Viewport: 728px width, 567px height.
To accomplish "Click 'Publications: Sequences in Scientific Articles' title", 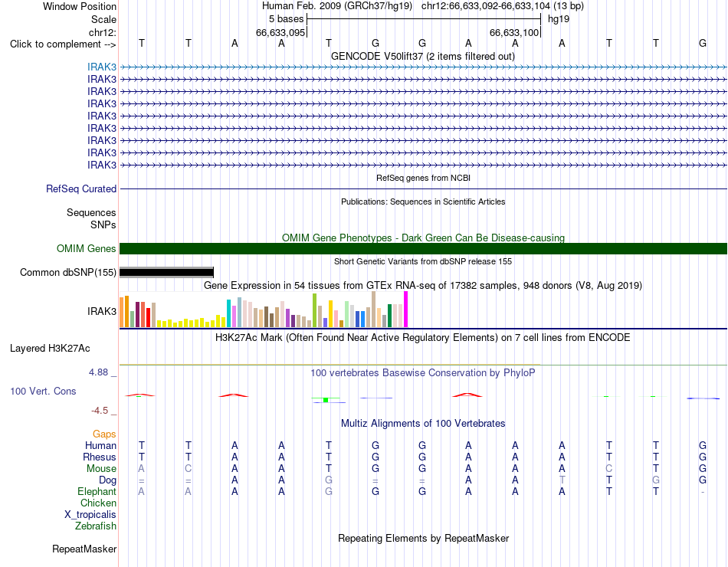I will tap(423, 202).
